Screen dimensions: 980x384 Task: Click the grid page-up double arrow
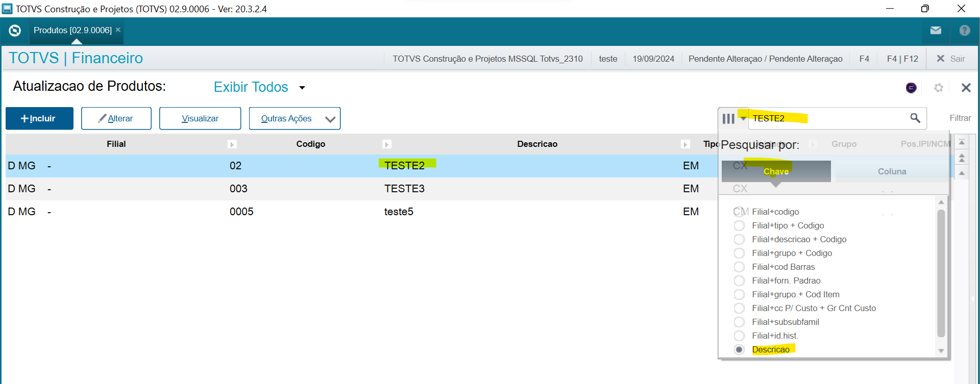[962, 158]
